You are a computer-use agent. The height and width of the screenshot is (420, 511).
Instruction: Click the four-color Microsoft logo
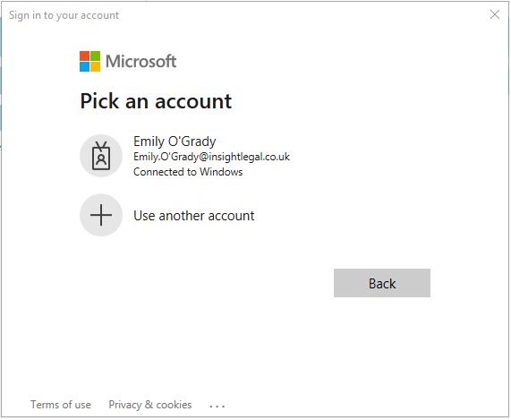pos(90,61)
